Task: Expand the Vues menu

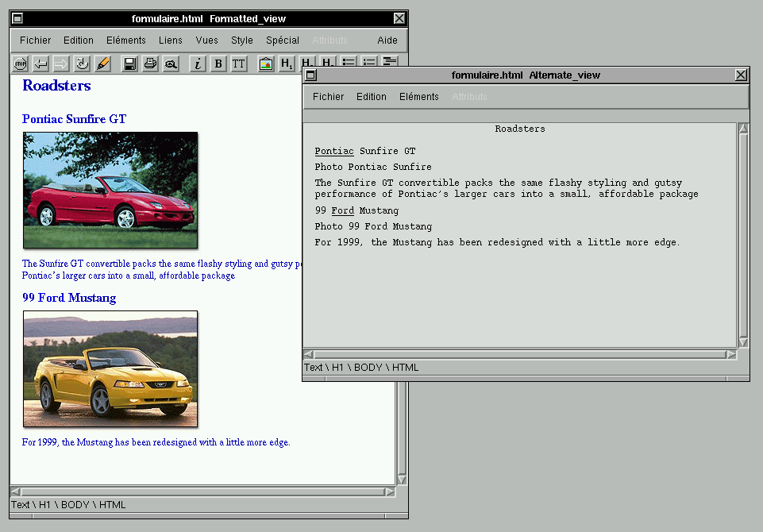Action: [x=206, y=40]
